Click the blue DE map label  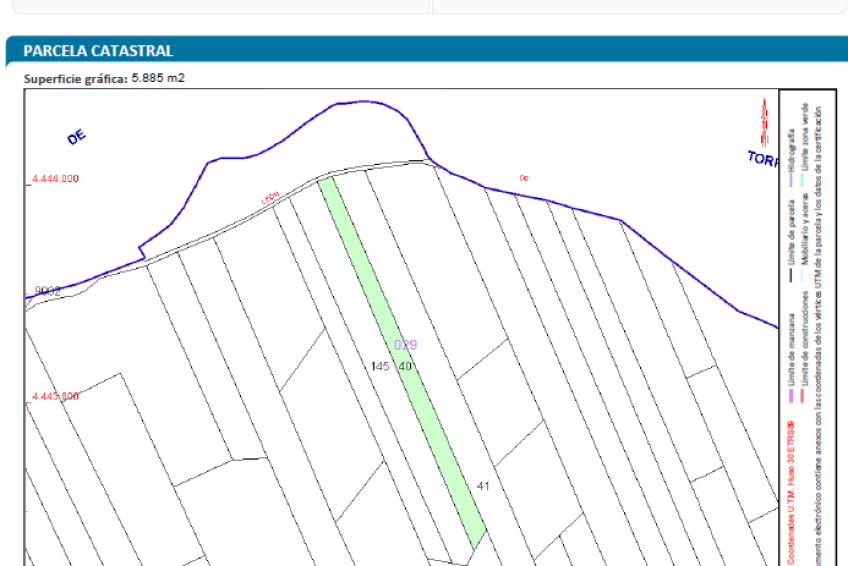point(76,138)
